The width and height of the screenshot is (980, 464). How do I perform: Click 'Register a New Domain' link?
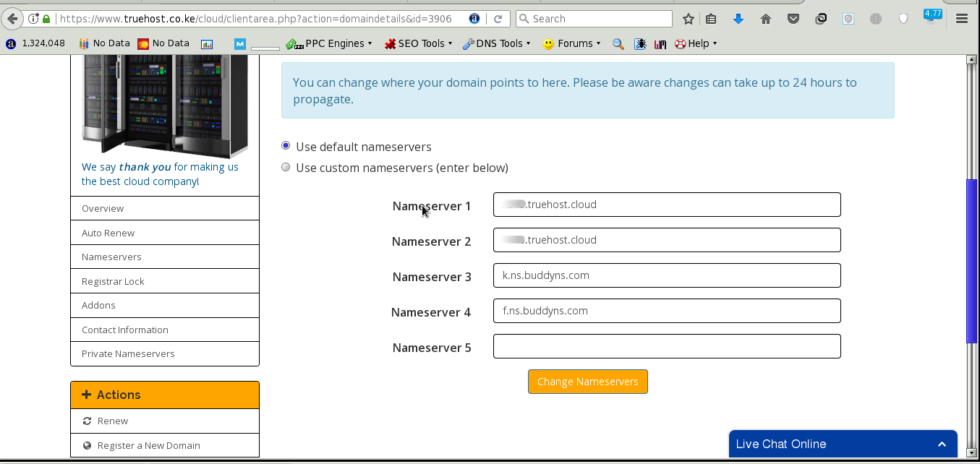coord(148,445)
